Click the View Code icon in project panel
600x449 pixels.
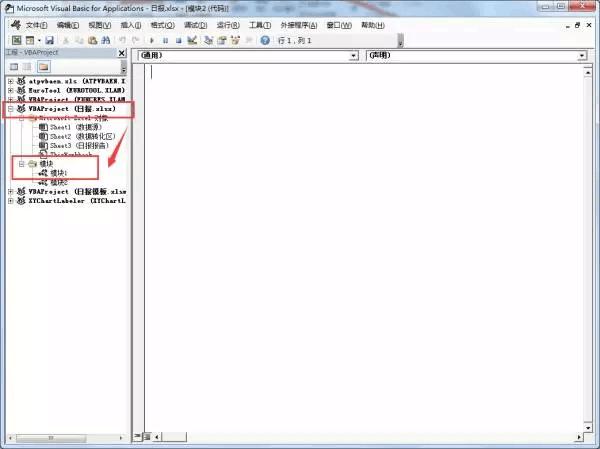point(14,67)
